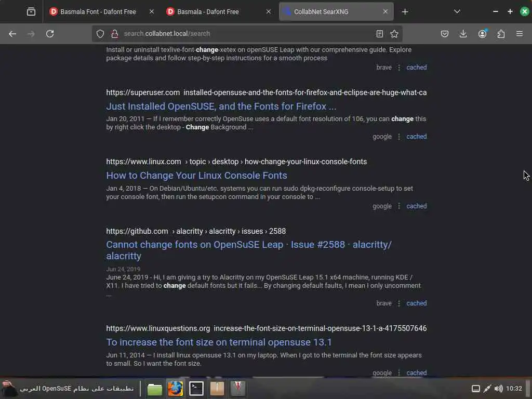Open the Extensions puzzle icon

tap(501, 34)
